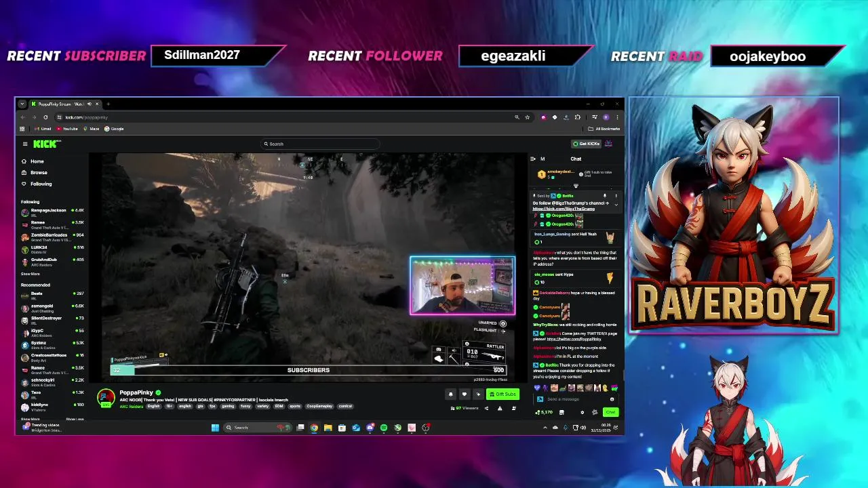Reload the page in Chrome

45,117
